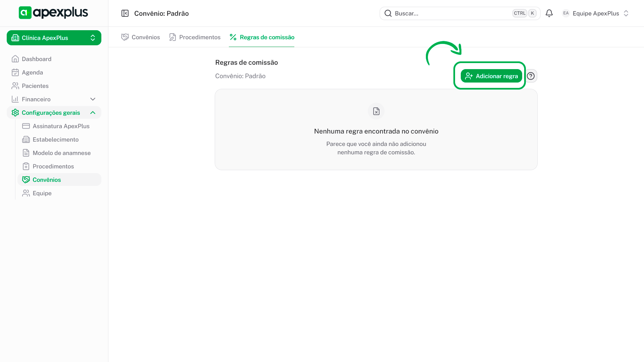Open Estabelecimento settings page

(55, 140)
